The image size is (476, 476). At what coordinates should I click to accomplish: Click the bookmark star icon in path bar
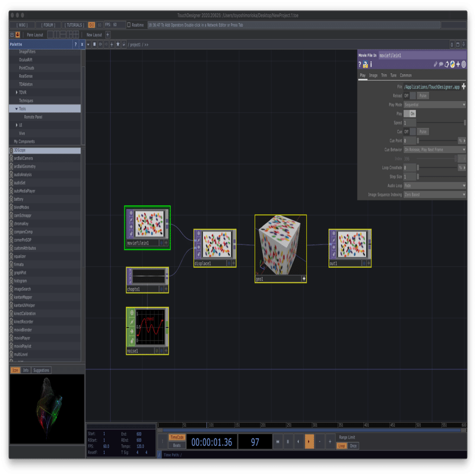(118, 45)
